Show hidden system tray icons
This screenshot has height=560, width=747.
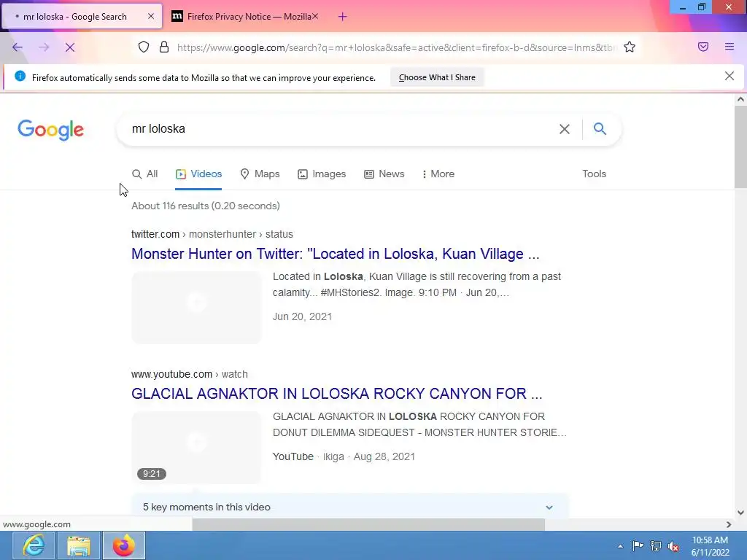pos(620,546)
